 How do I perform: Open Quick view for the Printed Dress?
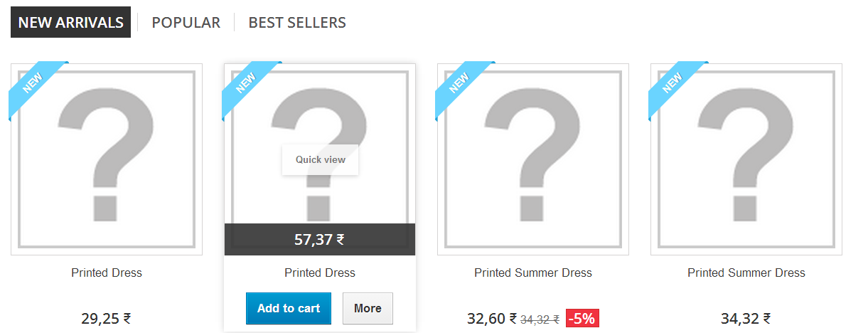point(320,159)
